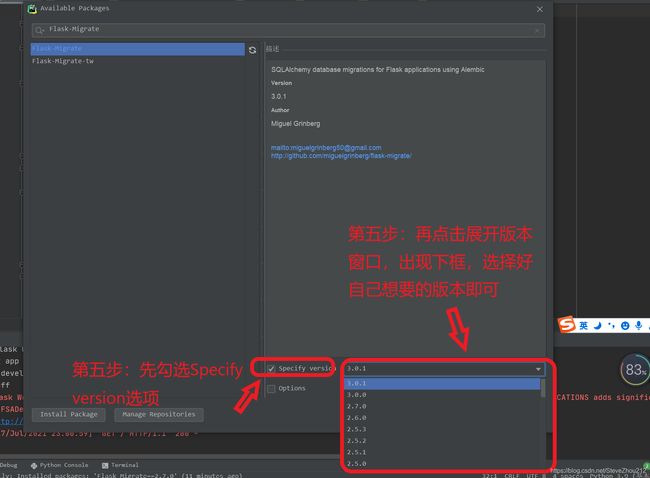Screen dimensions: 650x478
Task: Click the 83% circular accelerator widget
Action: (x=635, y=369)
